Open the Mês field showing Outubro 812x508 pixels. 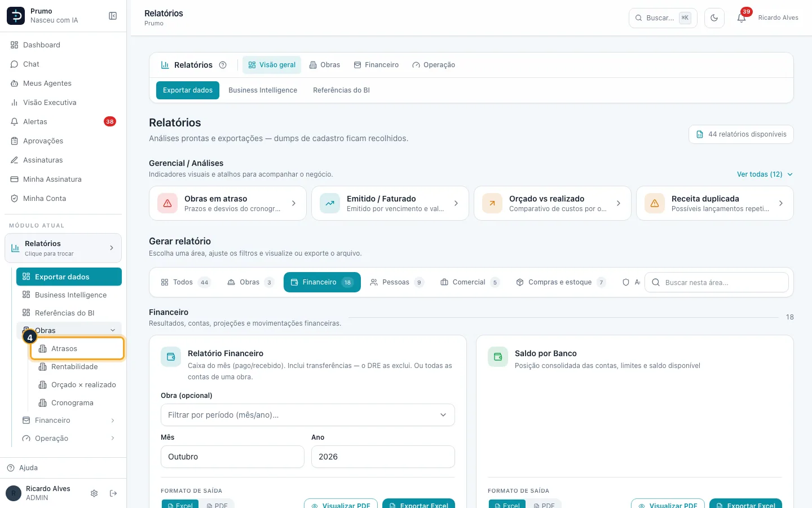click(x=232, y=457)
